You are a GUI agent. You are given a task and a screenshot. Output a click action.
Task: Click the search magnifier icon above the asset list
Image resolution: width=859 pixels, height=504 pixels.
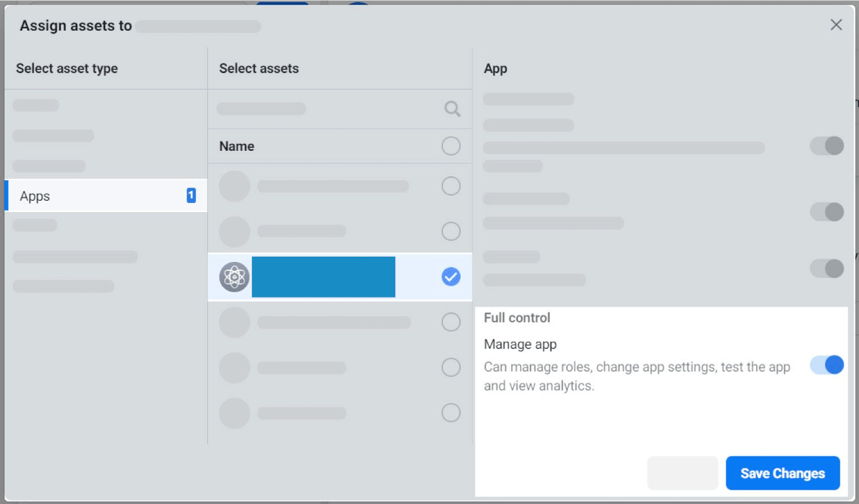click(x=452, y=108)
